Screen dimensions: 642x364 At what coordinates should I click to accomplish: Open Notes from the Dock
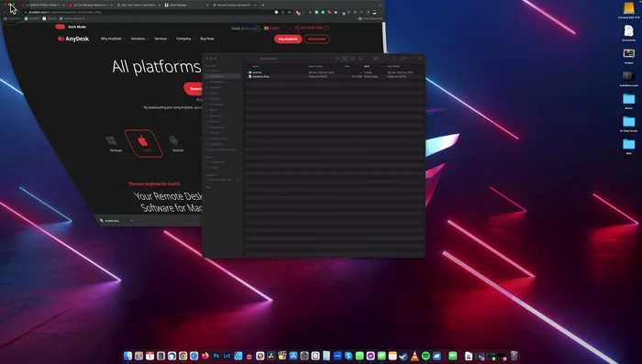pos(393,356)
